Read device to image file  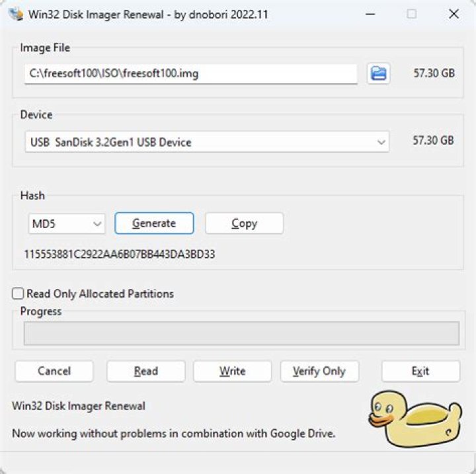146,371
